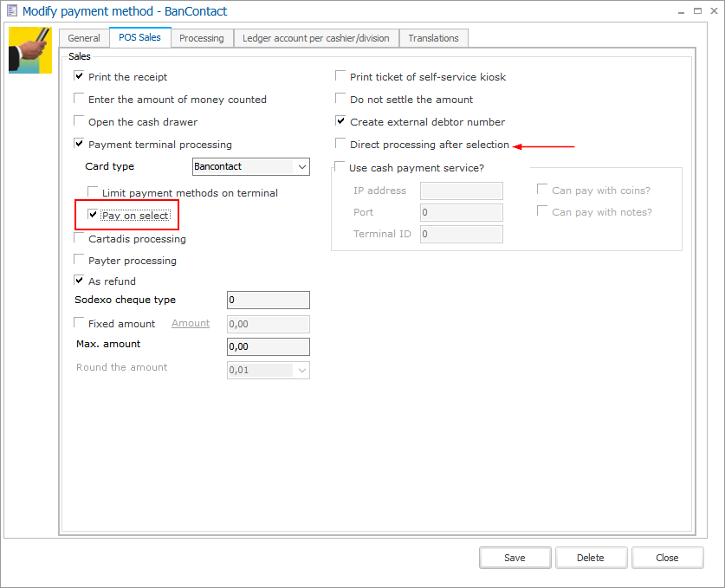The height and width of the screenshot is (588, 725).
Task: Focus the Max. amount input field
Action: (268, 346)
